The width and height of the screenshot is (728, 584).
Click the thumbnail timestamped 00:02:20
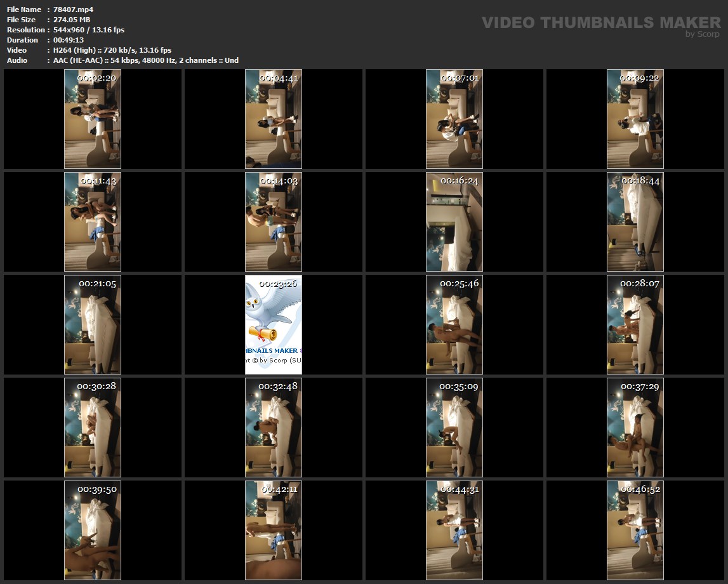[x=93, y=119]
